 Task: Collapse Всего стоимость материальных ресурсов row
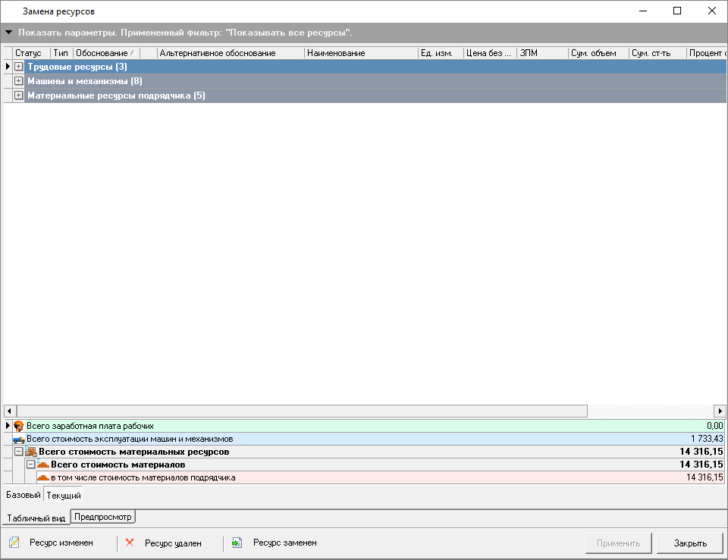tap(18, 452)
